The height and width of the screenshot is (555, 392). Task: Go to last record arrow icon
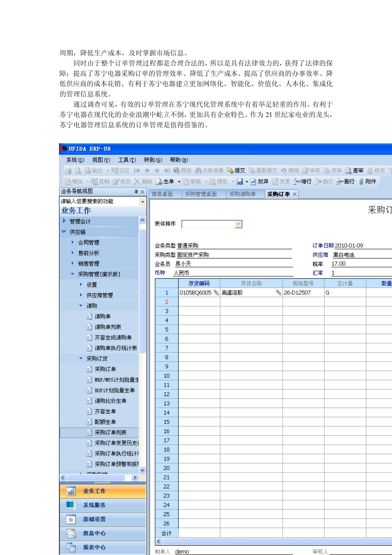(x=167, y=171)
